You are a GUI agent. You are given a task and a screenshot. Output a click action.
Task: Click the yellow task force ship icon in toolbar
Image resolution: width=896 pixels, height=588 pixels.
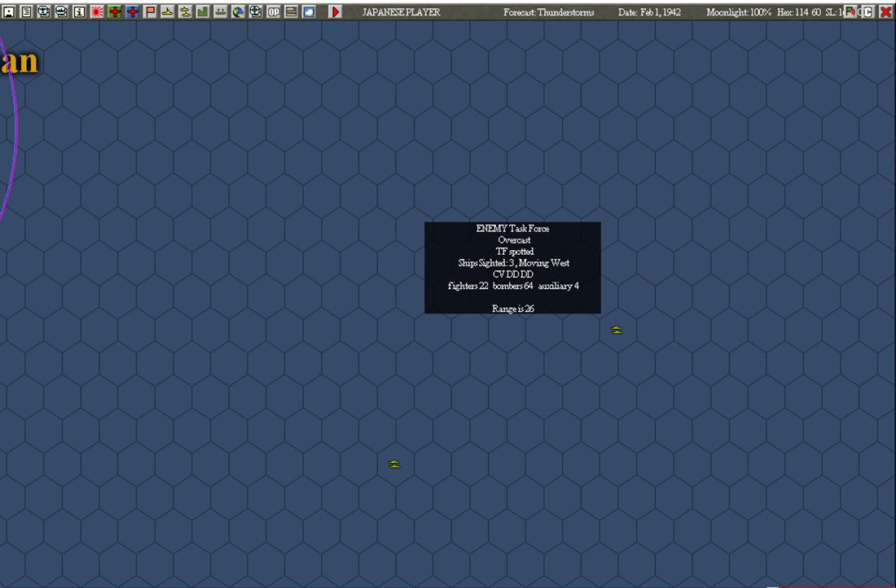click(185, 11)
